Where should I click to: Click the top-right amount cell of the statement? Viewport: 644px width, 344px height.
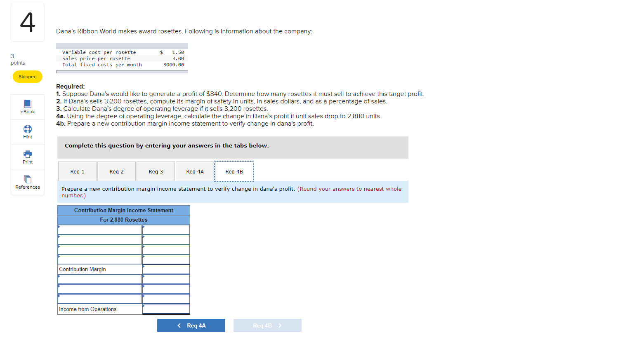[166, 229]
